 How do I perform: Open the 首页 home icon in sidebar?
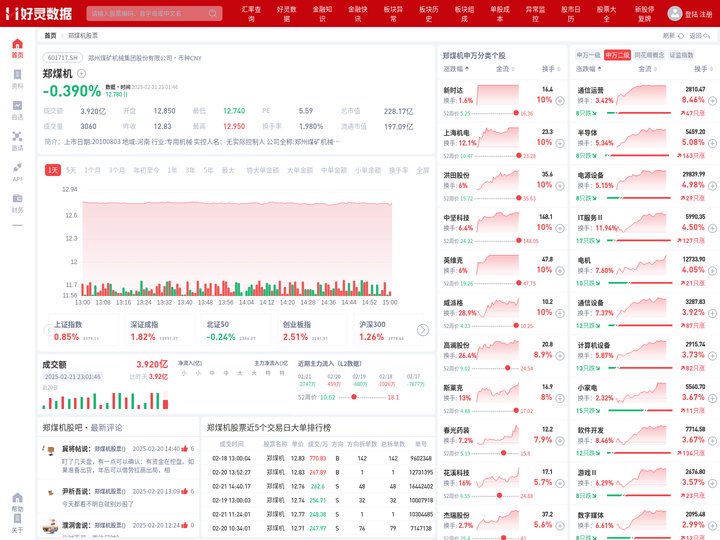point(17,48)
